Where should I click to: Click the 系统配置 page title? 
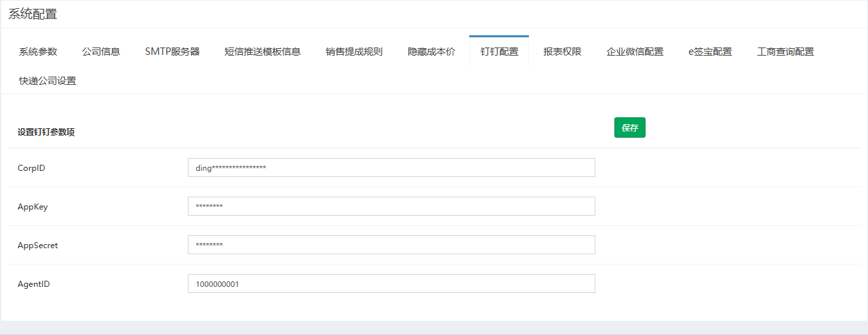[33, 14]
